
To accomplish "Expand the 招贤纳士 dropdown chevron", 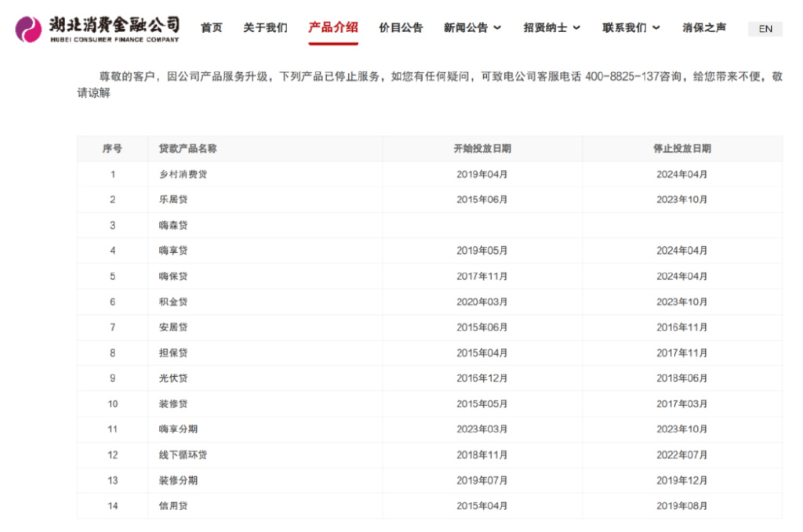I will pos(576,28).
